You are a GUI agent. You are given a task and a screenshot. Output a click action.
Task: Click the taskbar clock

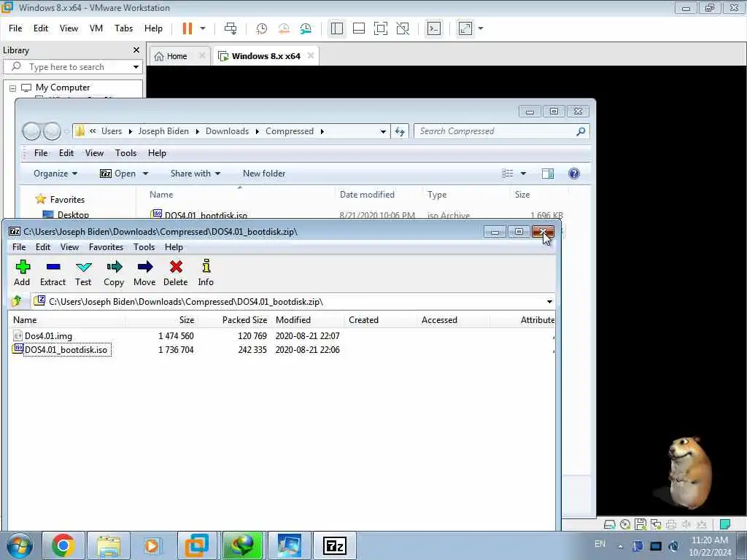coord(709,546)
